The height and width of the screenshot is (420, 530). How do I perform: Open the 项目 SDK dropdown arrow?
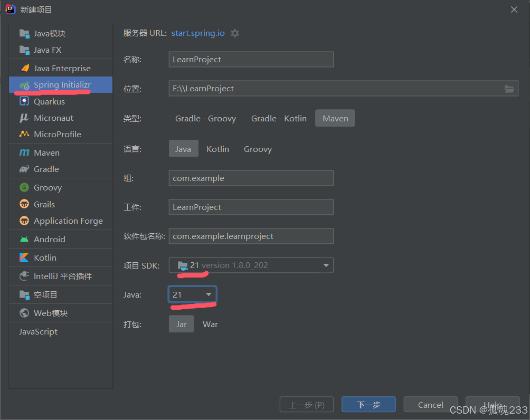[x=326, y=265]
